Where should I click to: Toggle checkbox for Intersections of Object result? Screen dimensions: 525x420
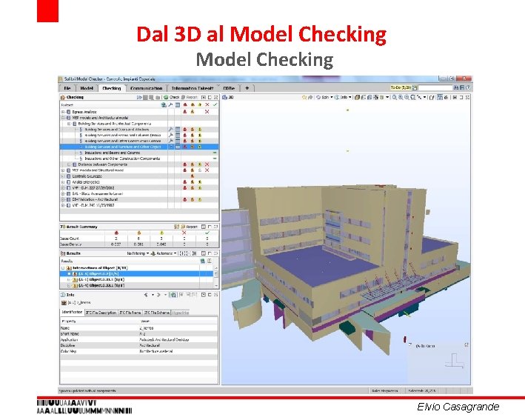point(63,268)
